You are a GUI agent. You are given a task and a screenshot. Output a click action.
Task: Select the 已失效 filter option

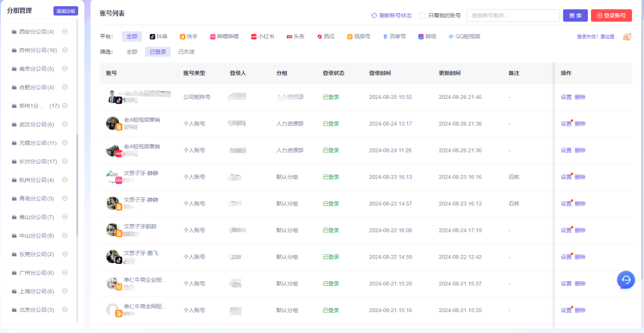click(x=187, y=52)
